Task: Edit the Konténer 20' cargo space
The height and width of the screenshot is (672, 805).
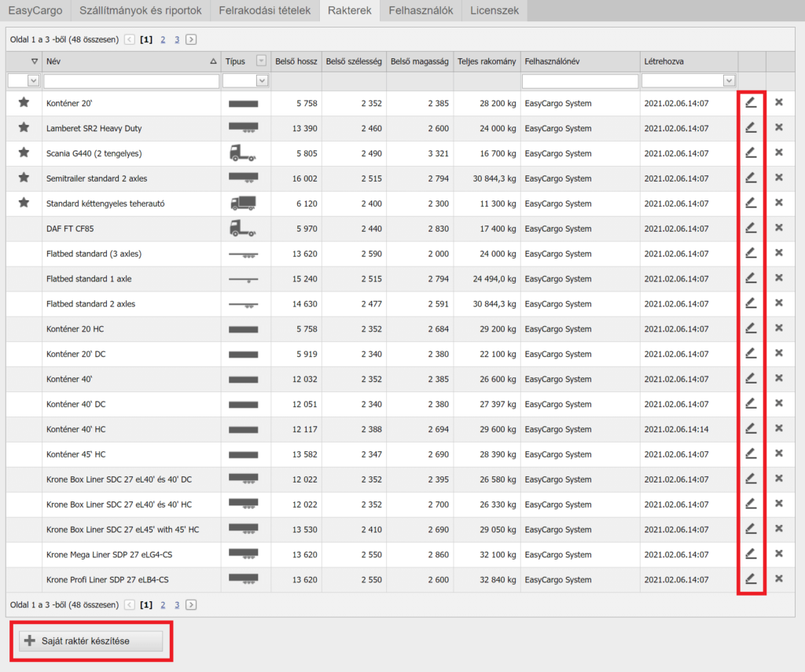Action: point(751,103)
